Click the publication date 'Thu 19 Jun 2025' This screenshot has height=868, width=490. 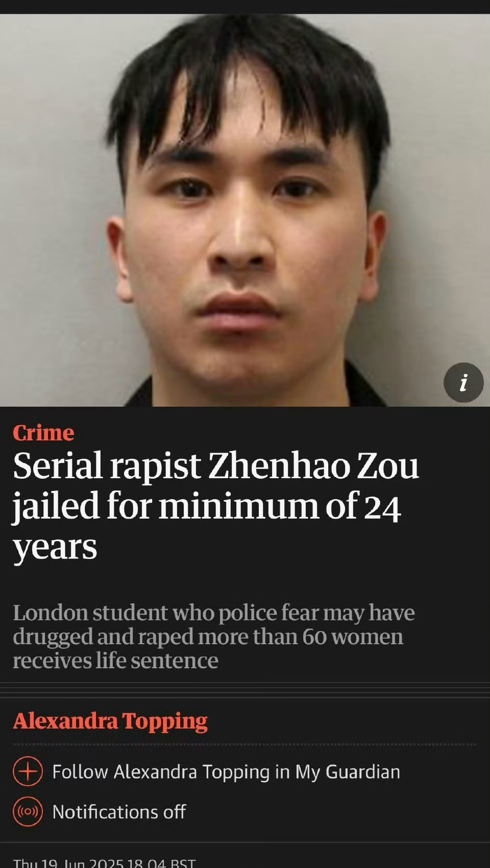pos(68,863)
